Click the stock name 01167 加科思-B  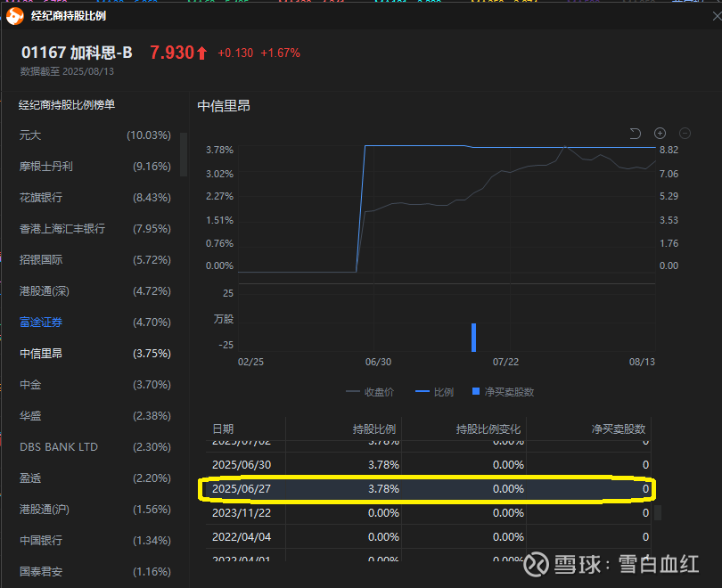77,53
